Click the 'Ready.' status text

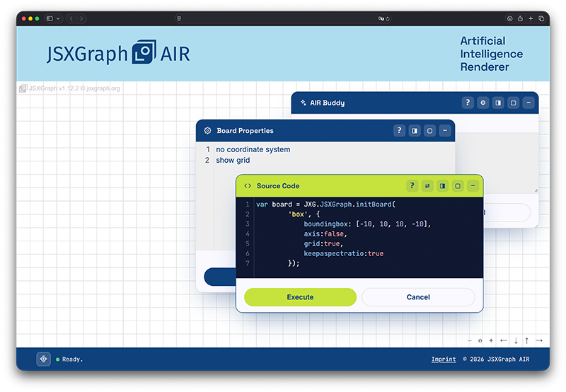click(x=73, y=359)
